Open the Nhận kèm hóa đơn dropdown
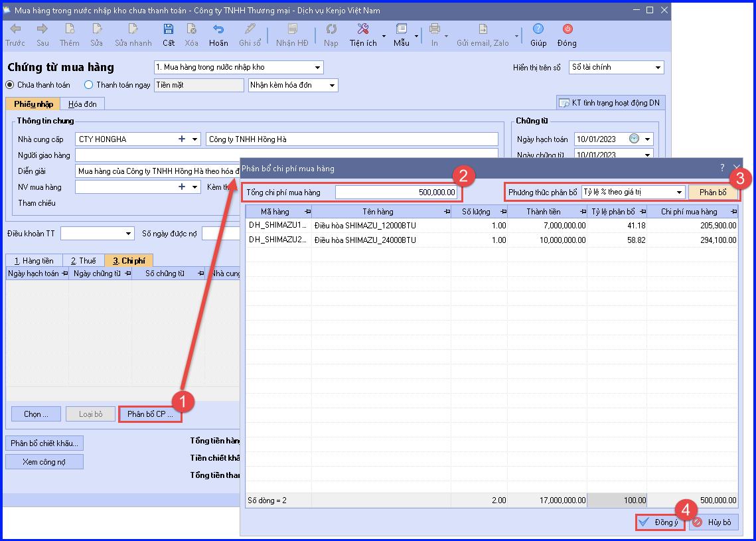The height and width of the screenshot is (541, 756). pos(332,86)
